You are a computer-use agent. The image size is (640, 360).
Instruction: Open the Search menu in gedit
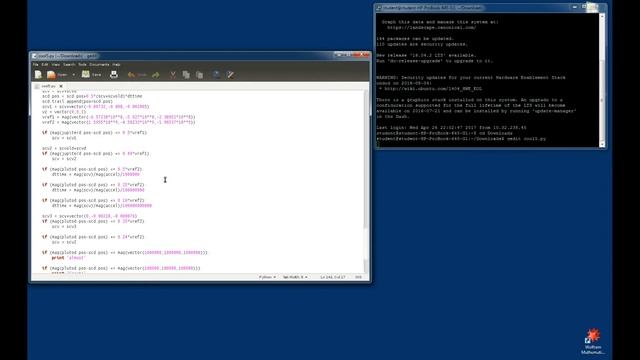click(69, 64)
